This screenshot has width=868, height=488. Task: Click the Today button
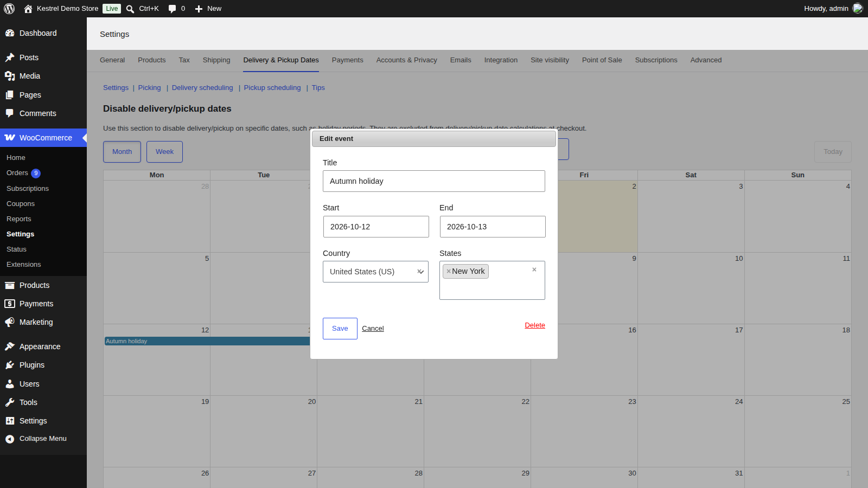coord(833,152)
